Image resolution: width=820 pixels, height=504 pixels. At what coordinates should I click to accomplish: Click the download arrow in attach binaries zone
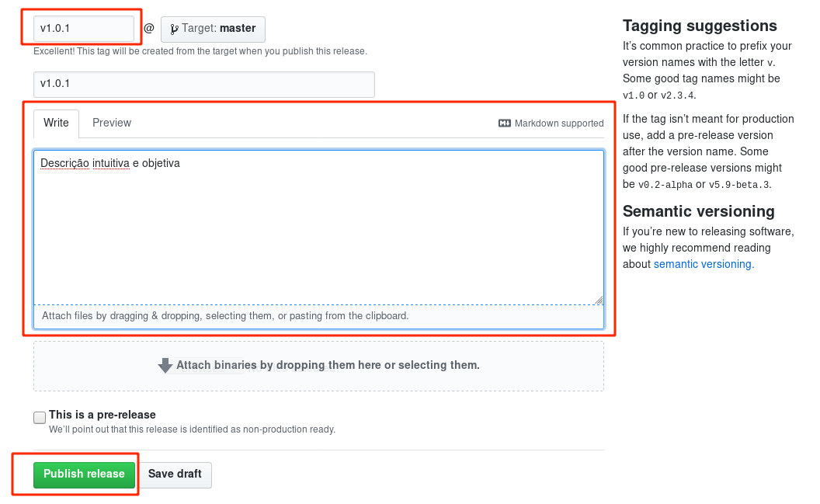(165, 365)
